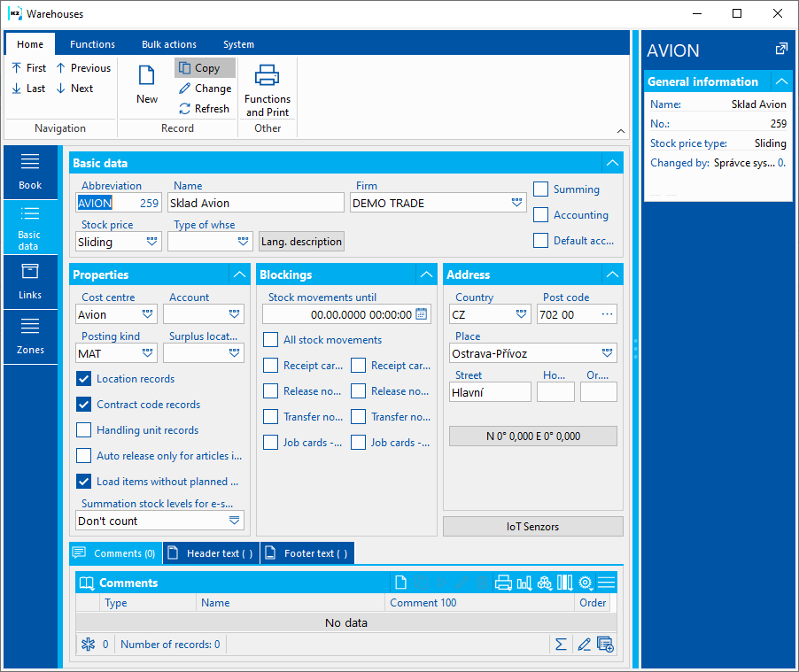
Task: Go to First record in Navigation
Action: click(x=29, y=68)
